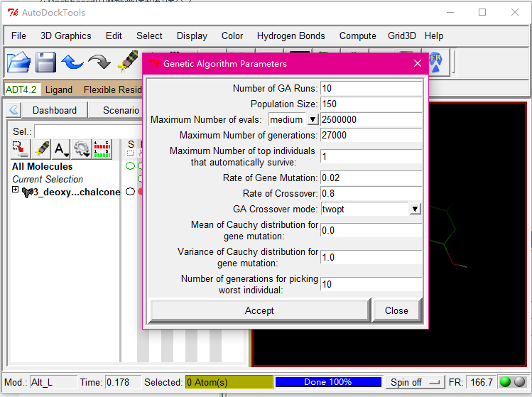Switch to the Dashboard tab
The height and width of the screenshot is (397, 532).
pos(55,110)
